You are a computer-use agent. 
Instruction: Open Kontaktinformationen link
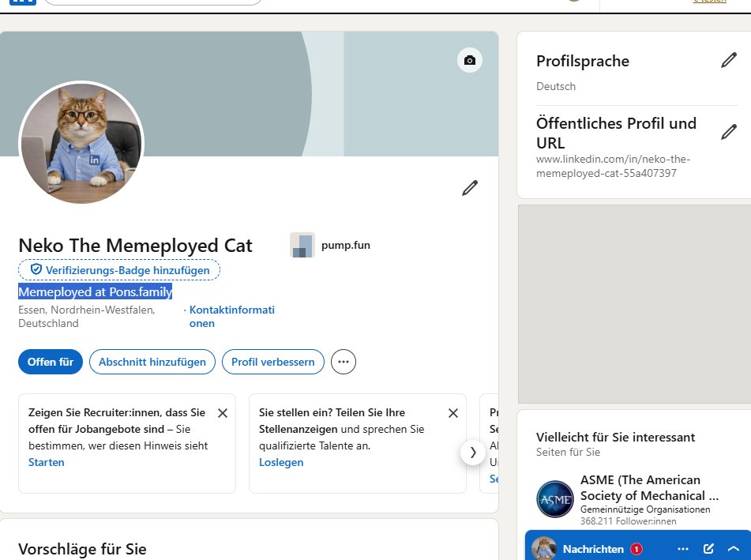click(x=232, y=316)
